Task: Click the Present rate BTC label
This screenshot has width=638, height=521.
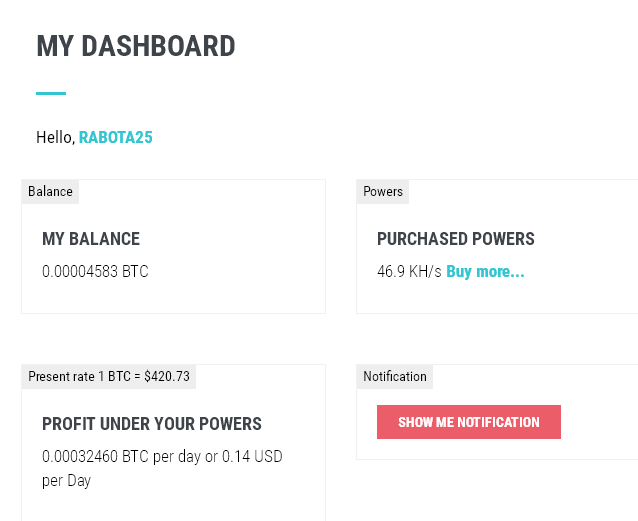Action: click(109, 376)
